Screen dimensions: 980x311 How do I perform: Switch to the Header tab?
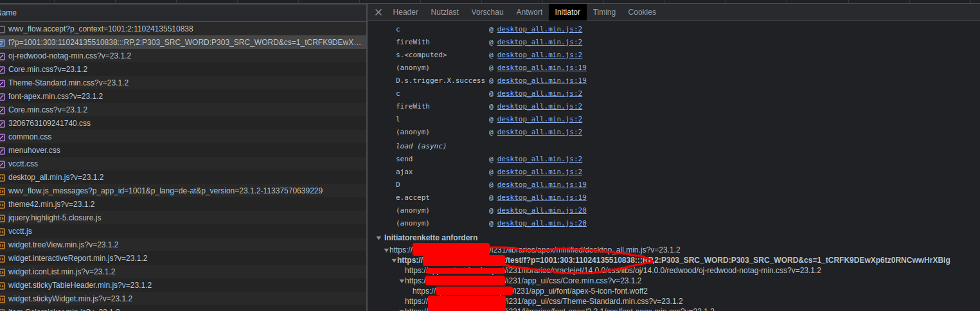point(405,12)
